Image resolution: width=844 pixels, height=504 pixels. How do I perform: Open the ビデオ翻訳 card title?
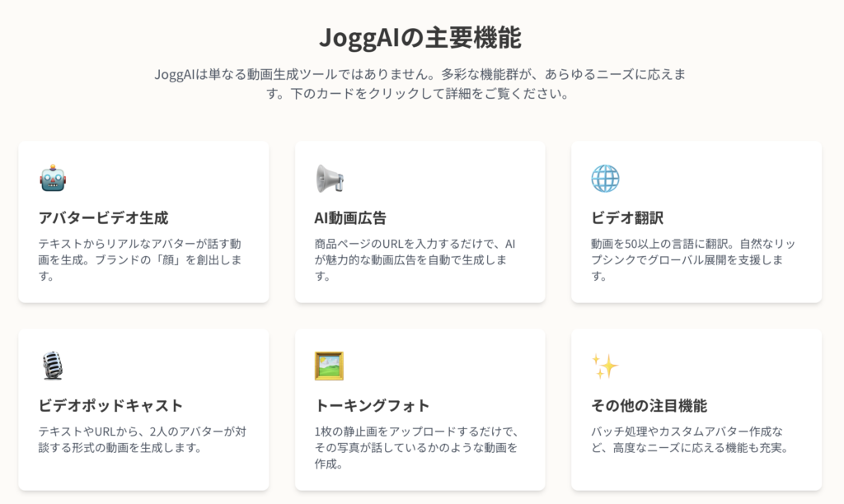click(x=627, y=218)
